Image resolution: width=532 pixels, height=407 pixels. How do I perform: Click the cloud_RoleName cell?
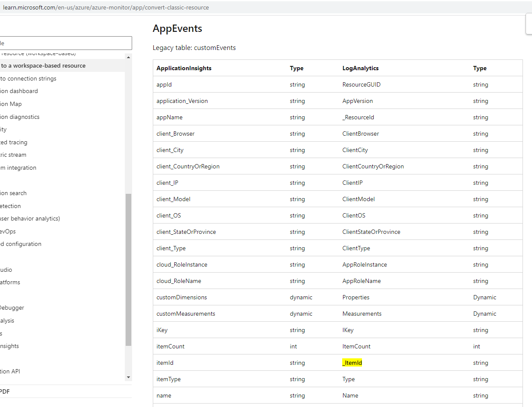tap(179, 281)
